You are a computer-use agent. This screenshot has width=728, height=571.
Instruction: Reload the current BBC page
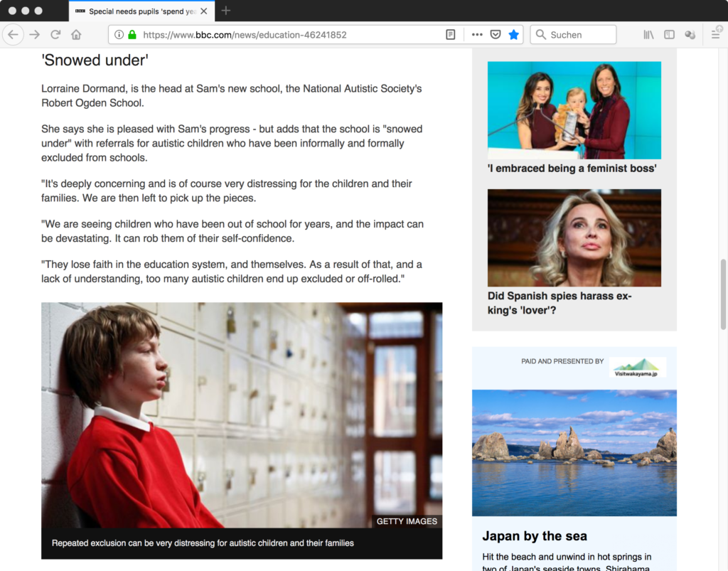click(55, 34)
